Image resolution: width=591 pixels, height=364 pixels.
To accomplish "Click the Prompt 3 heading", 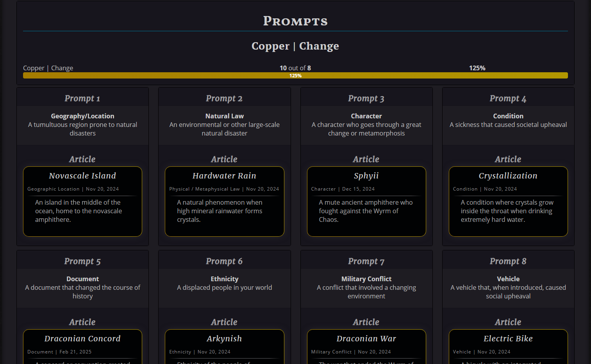I will (366, 98).
